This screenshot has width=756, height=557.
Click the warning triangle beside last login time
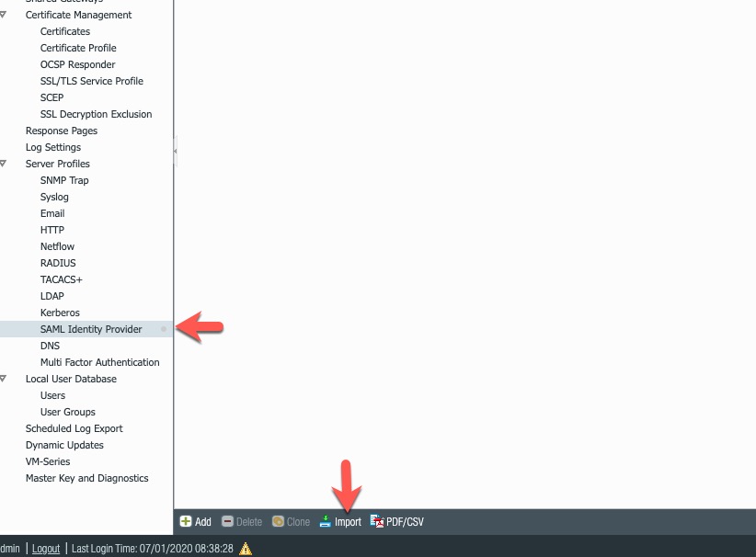244,548
